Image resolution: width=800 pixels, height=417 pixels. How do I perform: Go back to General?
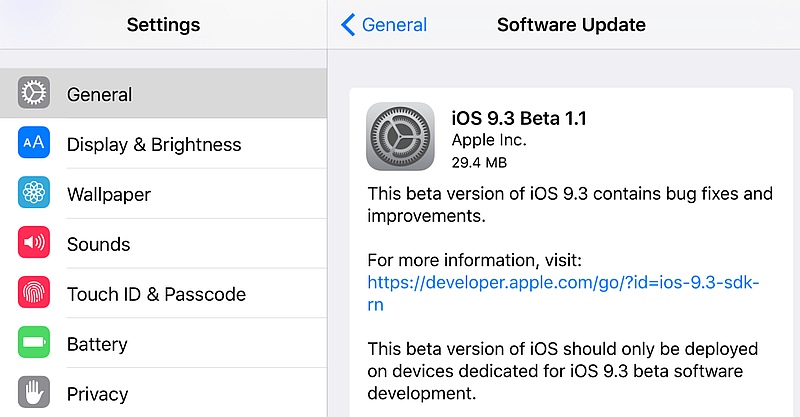pos(384,24)
